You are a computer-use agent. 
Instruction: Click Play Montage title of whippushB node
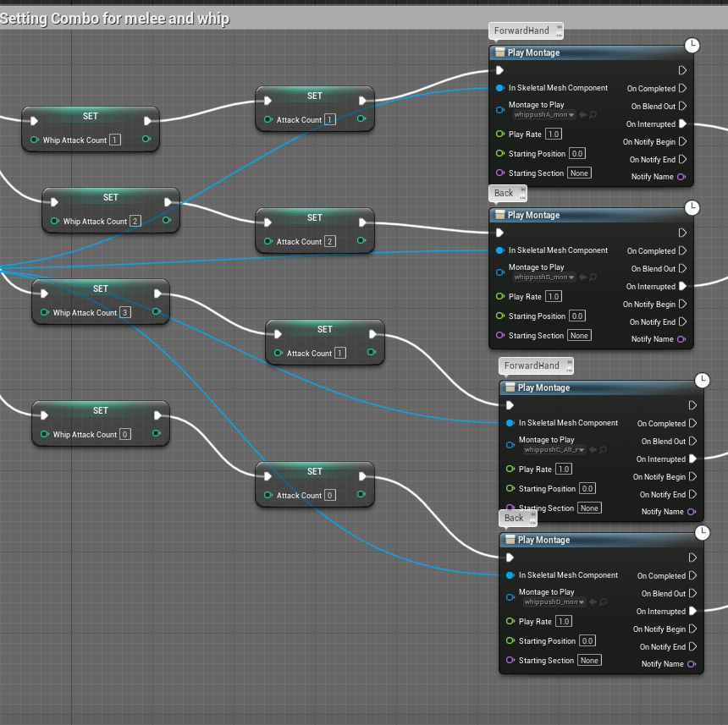(x=533, y=216)
